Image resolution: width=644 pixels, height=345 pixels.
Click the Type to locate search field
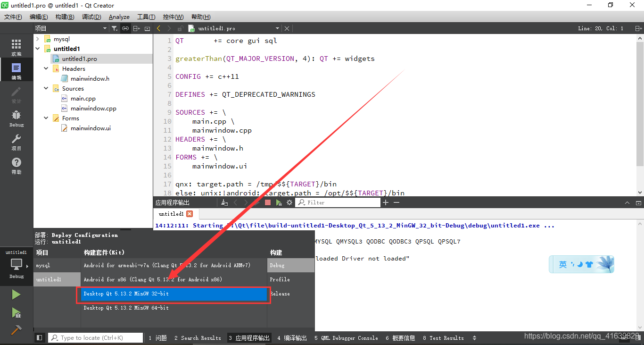click(x=96, y=338)
